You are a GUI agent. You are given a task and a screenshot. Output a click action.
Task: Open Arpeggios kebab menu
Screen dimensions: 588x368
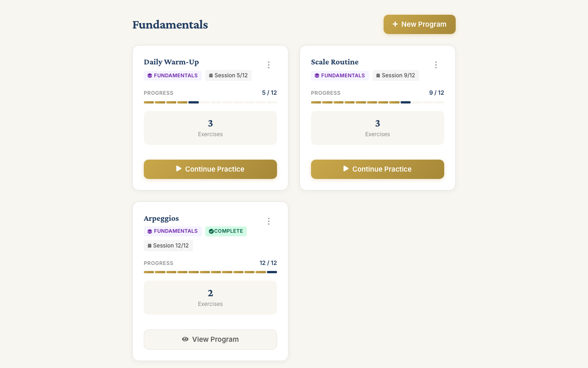click(269, 221)
